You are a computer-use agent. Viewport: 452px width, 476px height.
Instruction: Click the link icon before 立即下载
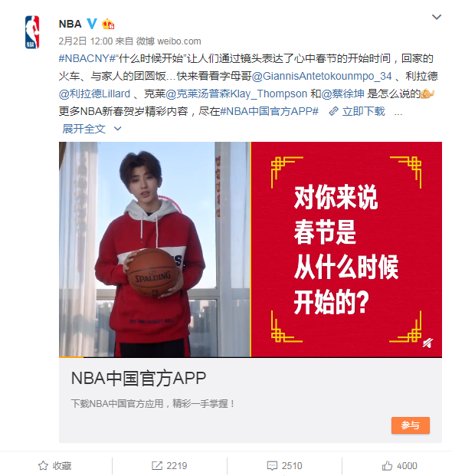tap(333, 111)
